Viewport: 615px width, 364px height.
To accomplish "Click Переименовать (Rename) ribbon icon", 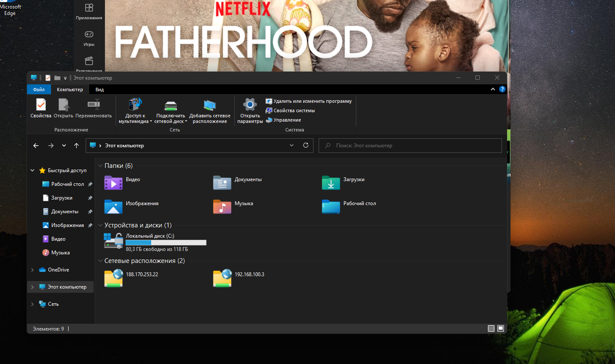I will pyautogui.click(x=93, y=108).
